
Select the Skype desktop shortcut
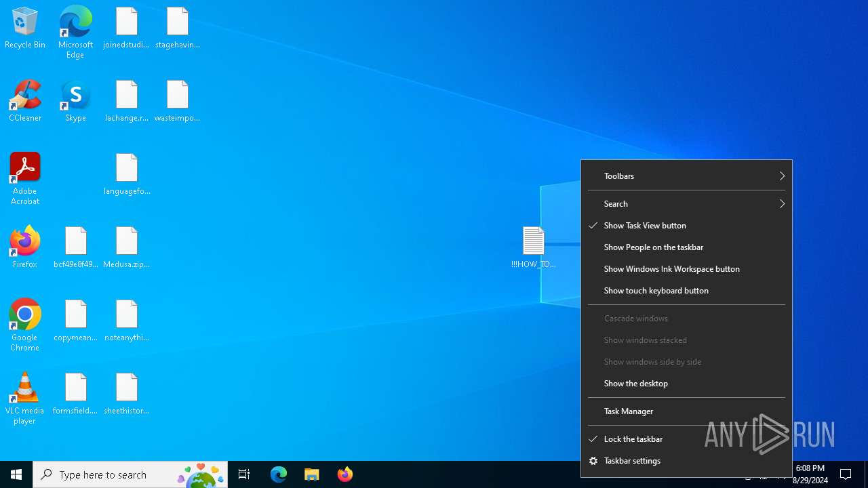[x=75, y=102]
